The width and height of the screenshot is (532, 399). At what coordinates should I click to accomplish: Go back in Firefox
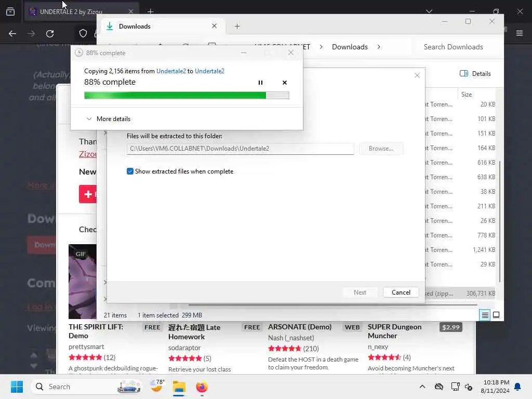click(12, 34)
